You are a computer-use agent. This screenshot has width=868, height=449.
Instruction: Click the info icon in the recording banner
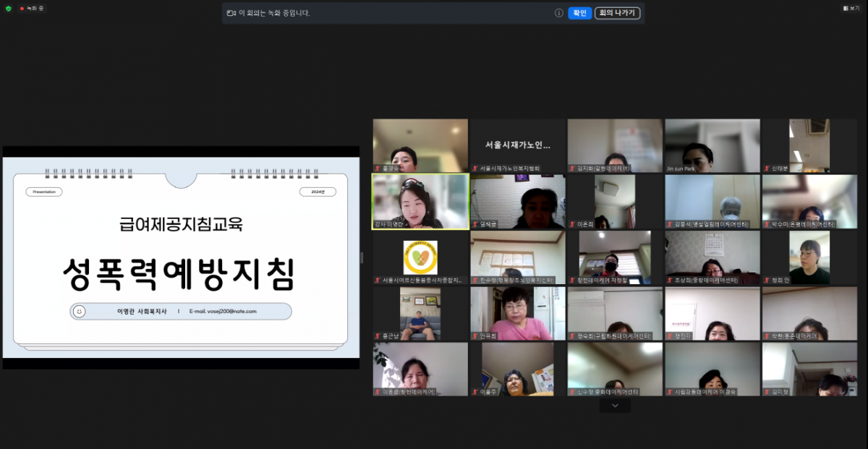click(x=558, y=13)
